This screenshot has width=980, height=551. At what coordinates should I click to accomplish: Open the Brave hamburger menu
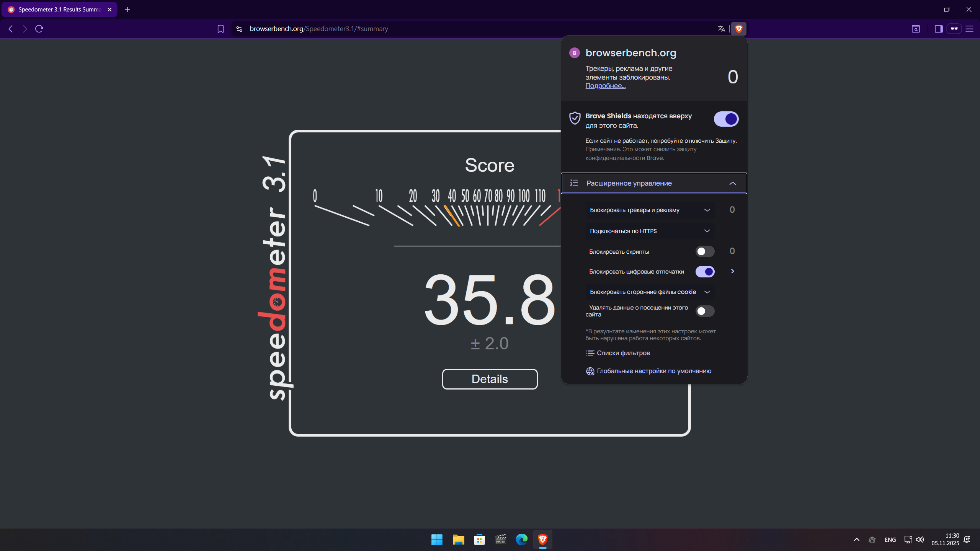click(969, 29)
